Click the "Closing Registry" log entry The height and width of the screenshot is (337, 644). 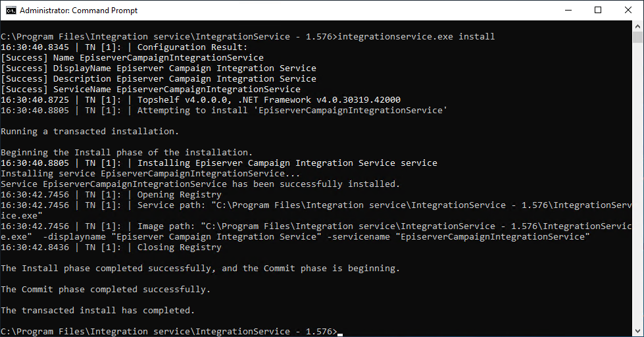pos(179,247)
